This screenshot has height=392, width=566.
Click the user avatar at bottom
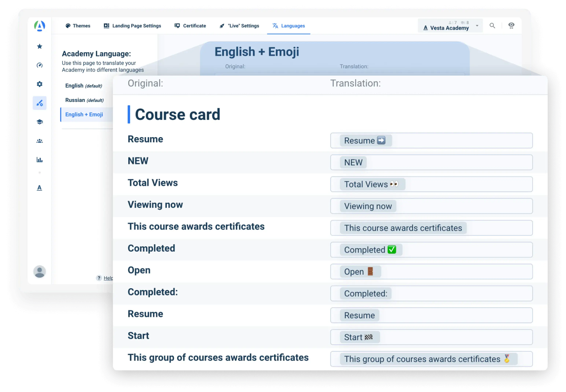point(40,271)
